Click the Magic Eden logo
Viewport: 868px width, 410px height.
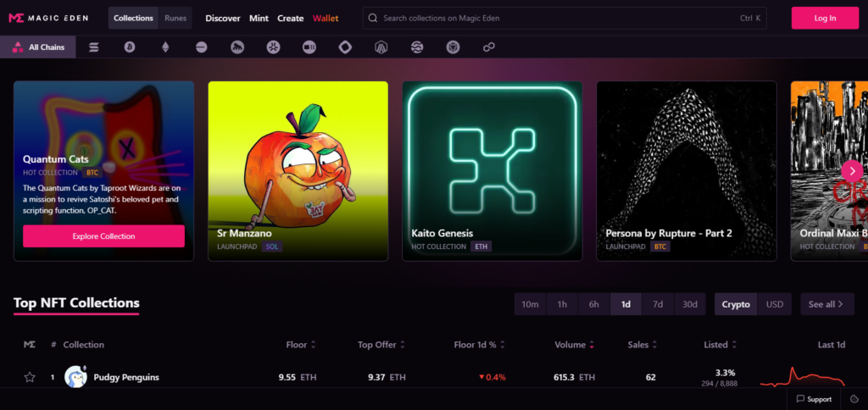click(48, 19)
